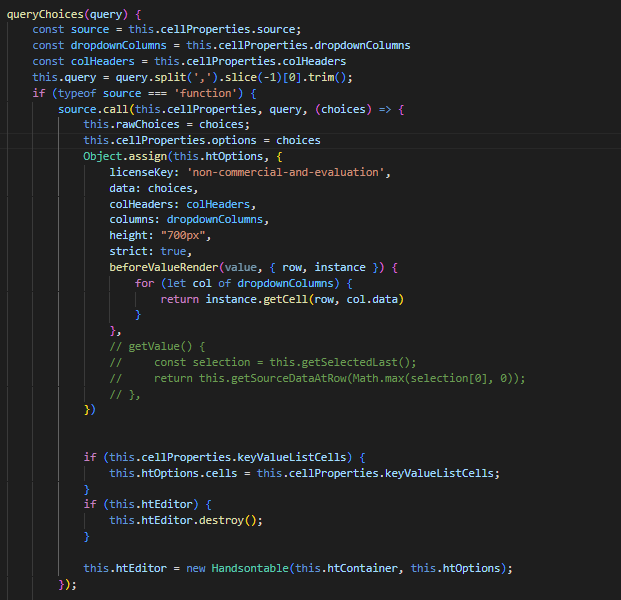621x600 pixels.
Task: Click the 'if (this.htEditor)' line
Action: [x=148, y=504]
